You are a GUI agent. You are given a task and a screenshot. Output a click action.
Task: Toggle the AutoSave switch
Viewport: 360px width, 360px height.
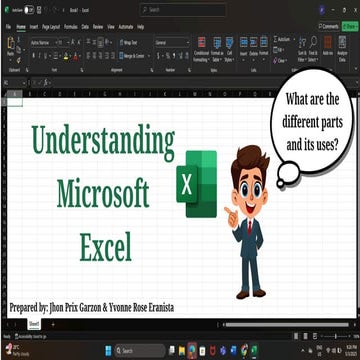[29, 10]
